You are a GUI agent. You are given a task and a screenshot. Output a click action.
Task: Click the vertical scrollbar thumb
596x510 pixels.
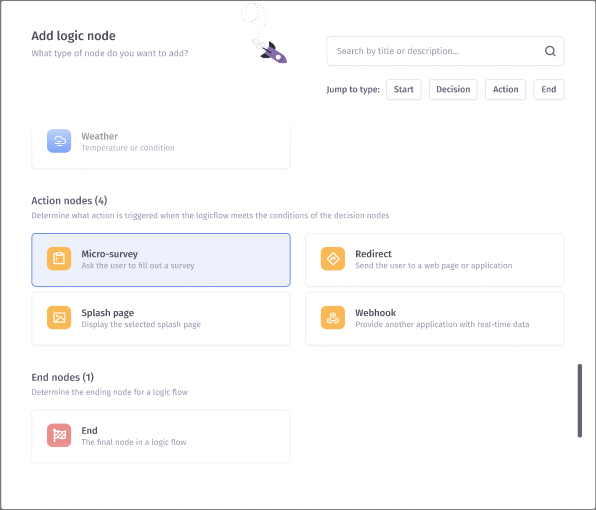(580, 401)
